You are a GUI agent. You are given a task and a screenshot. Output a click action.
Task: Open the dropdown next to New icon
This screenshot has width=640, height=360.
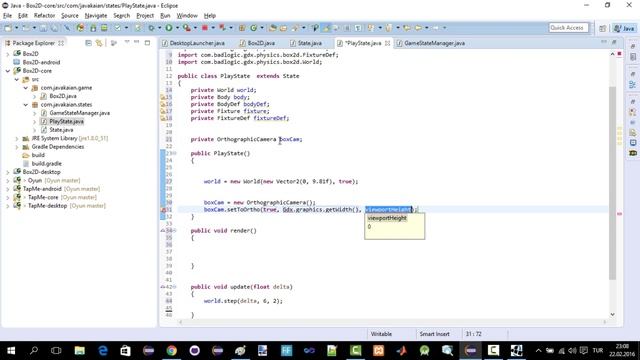coord(16,28)
